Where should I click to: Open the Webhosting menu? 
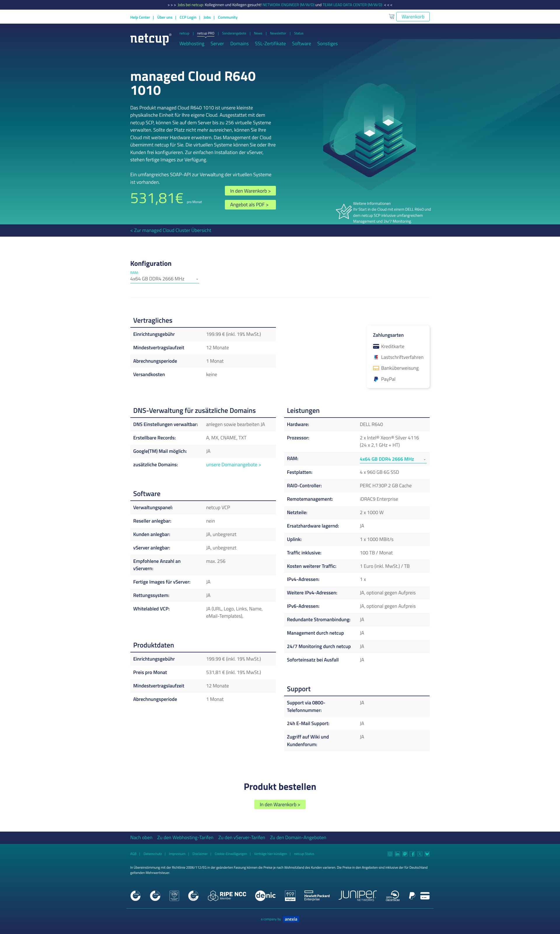click(x=192, y=44)
